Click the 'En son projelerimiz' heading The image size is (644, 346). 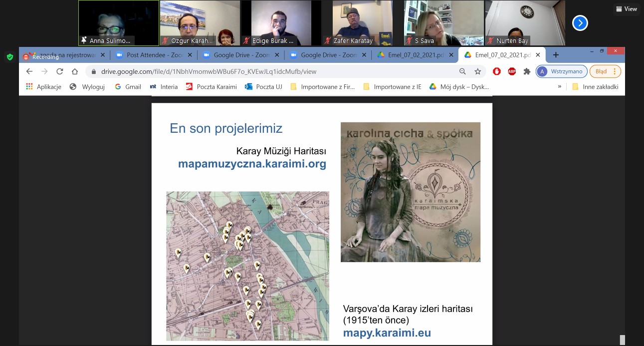coord(226,129)
